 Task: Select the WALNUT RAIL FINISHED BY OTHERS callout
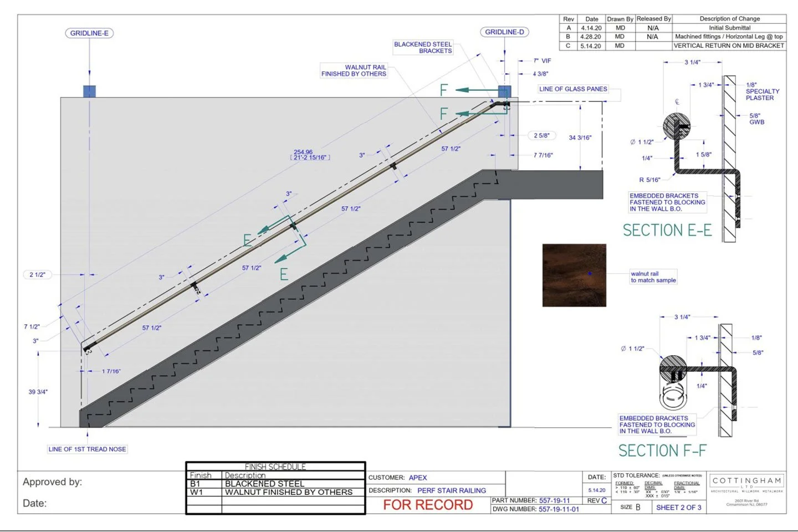[x=354, y=70]
